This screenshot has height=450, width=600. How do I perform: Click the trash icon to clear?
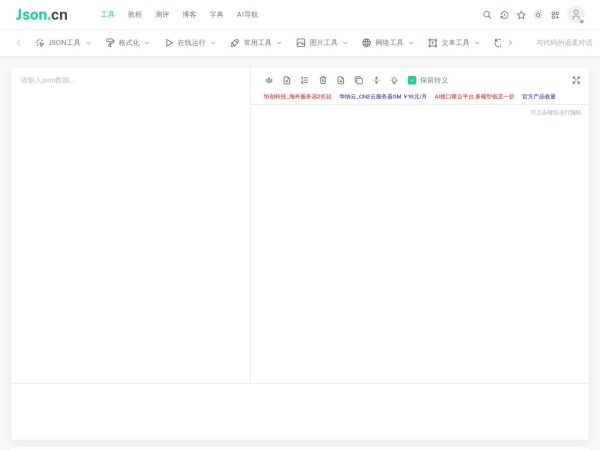pos(323,80)
